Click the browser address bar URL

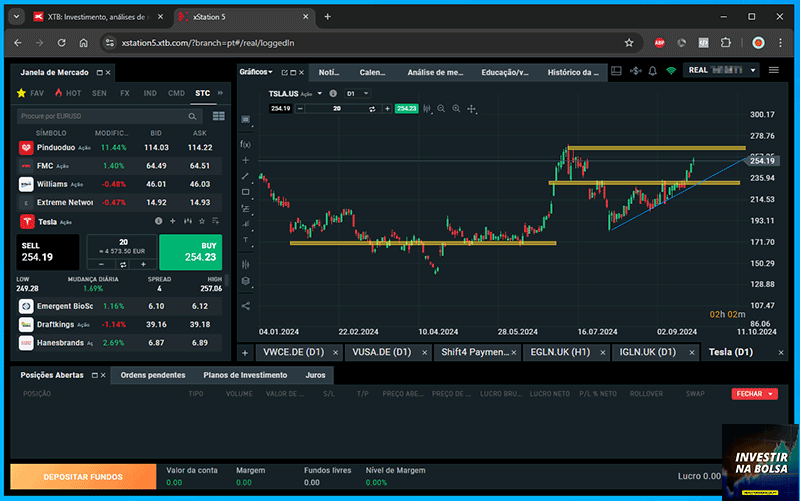208,43
